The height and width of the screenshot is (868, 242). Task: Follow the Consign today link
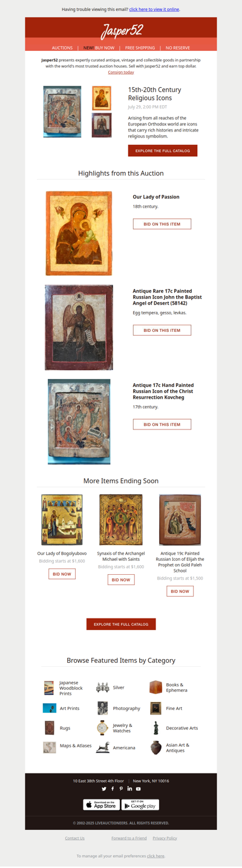coord(121,72)
